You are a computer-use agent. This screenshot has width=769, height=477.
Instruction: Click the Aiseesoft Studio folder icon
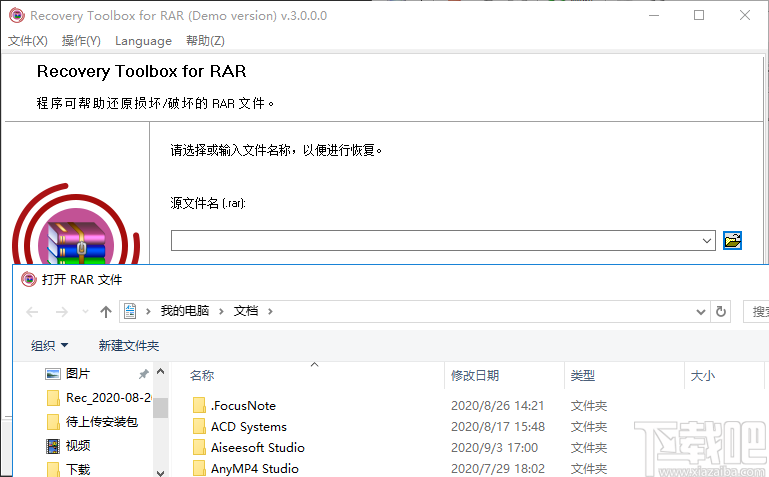199,448
